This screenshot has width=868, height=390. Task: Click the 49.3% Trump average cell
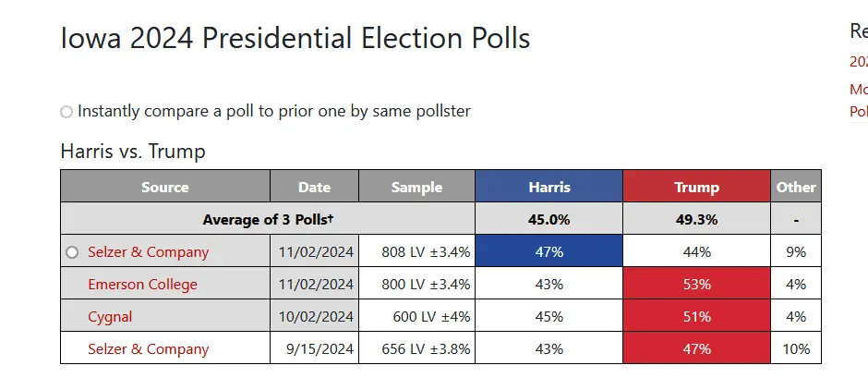(x=696, y=220)
